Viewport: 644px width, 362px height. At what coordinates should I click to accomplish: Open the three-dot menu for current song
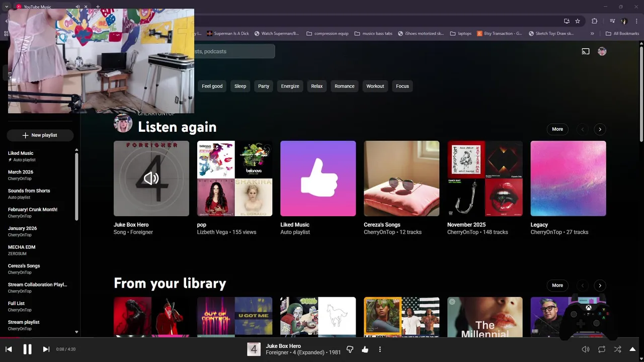pos(380,349)
